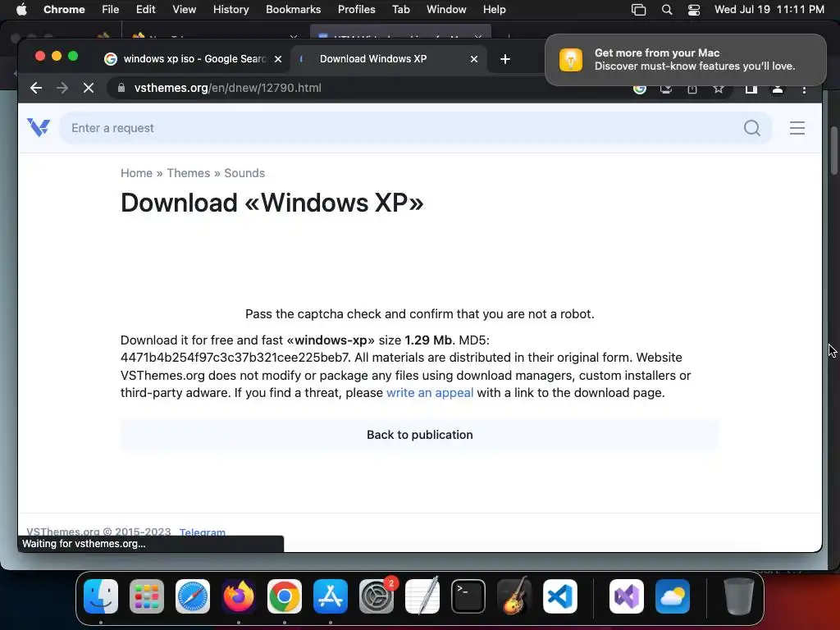Click the address bar URL
840x630 pixels.
[228, 88]
